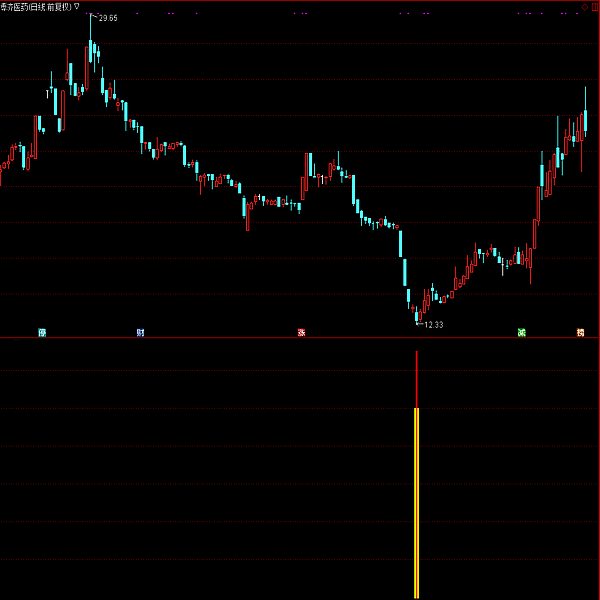
Task: Click the stock name title with 日线 前复权
Action: (x=36, y=6)
